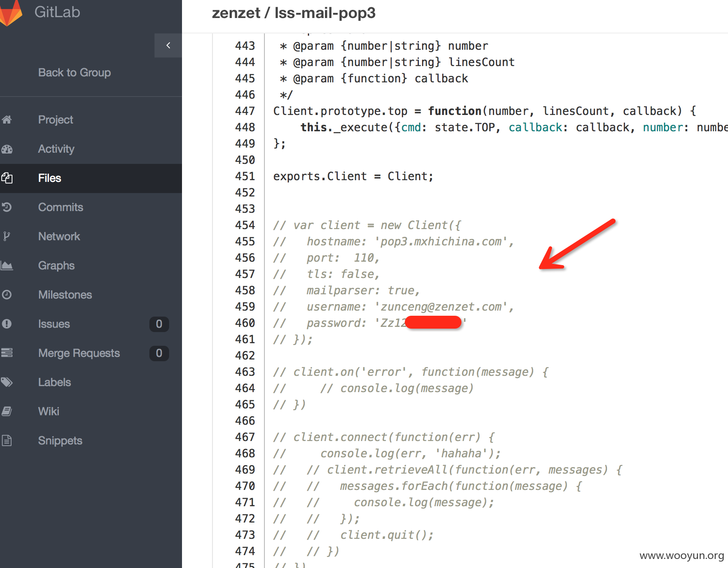Click the 'mailparser: true,' comment line
Image resolution: width=728 pixels, height=568 pixels.
pyautogui.click(x=363, y=290)
